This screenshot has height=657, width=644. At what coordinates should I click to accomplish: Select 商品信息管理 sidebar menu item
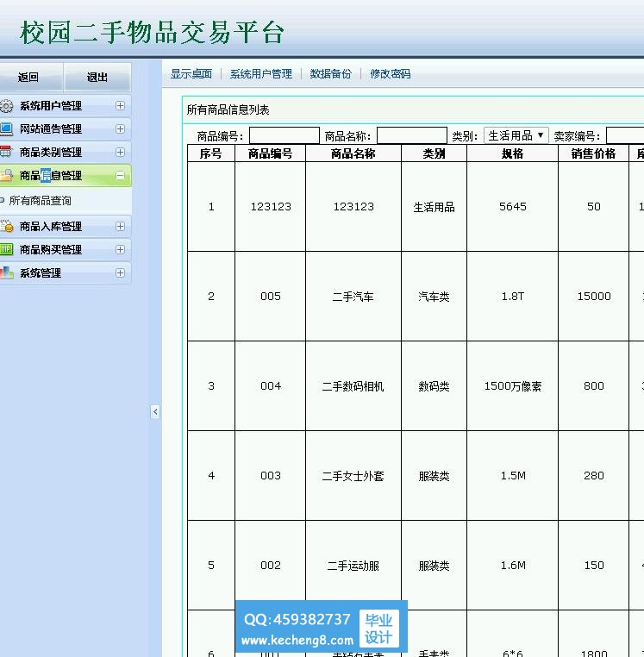[x=66, y=175]
